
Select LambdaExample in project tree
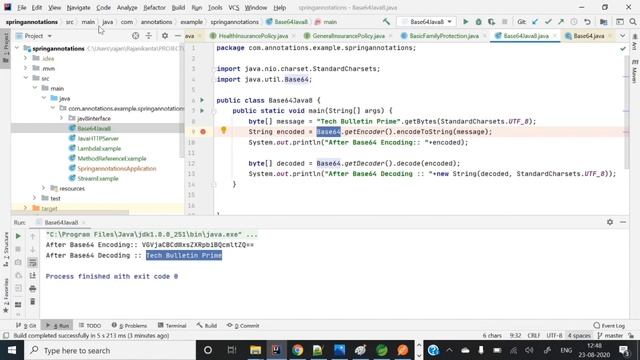[x=99, y=148]
